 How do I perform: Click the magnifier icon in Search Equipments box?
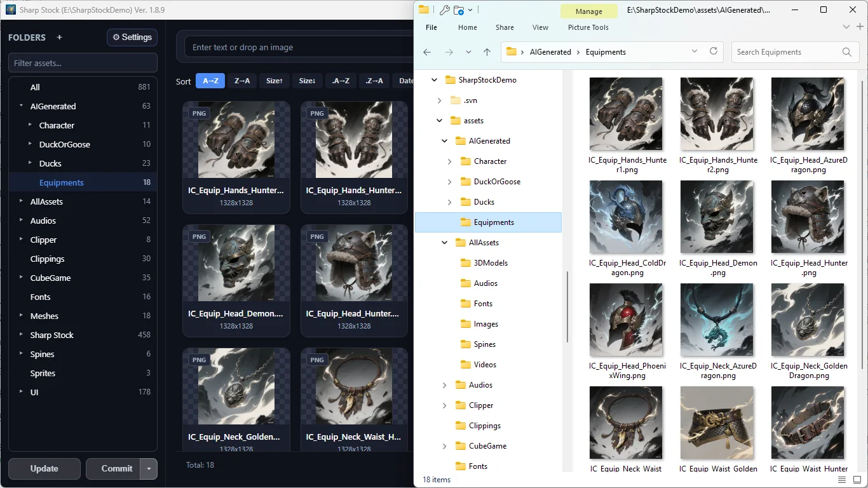coord(846,52)
